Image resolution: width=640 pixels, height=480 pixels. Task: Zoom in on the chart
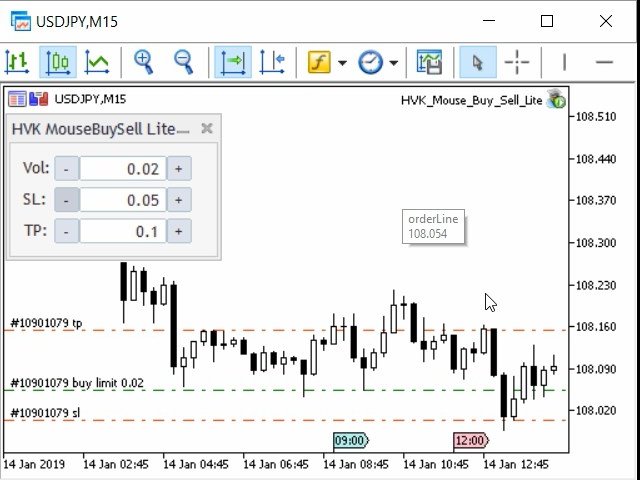[144, 62]
